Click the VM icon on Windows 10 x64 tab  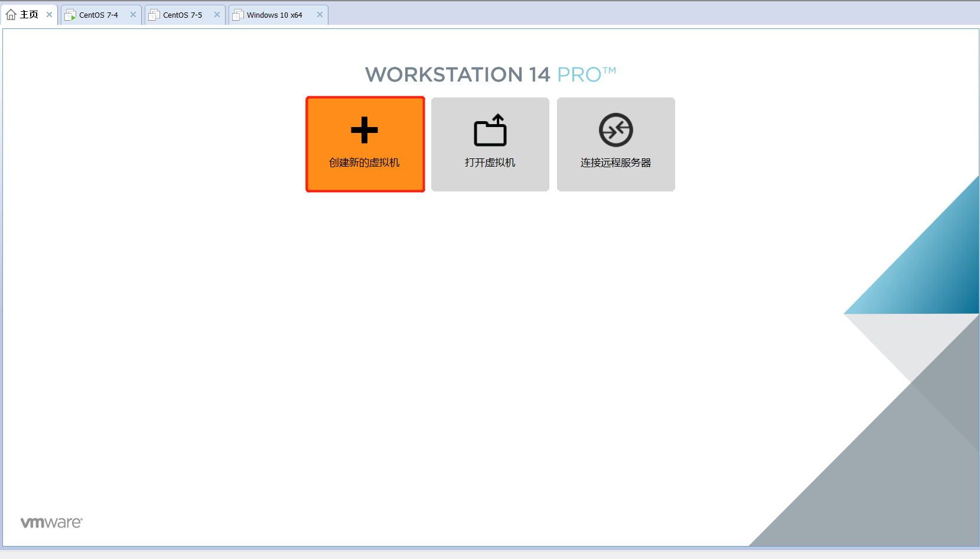[x=238, y=15]
